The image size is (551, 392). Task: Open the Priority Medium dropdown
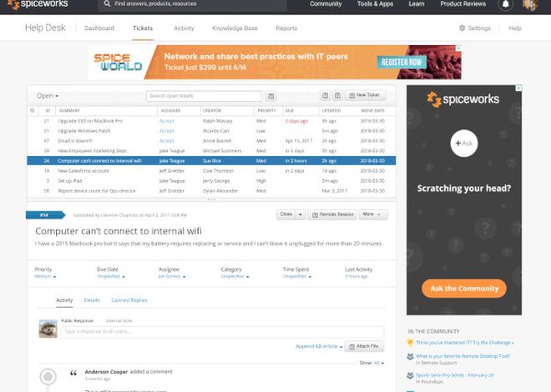[x=45, y=277]
